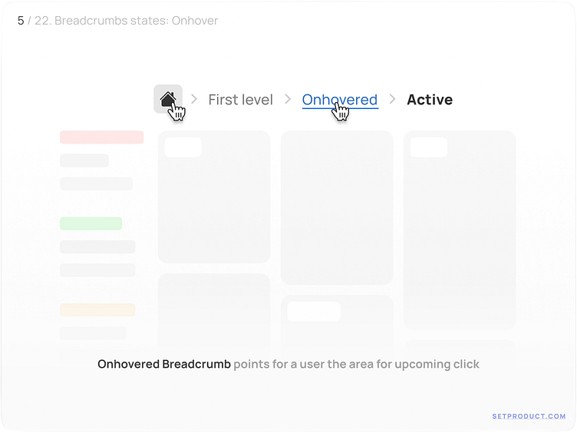577x433 pixels.
Task: Click the Home icon breadcrumb
Action: (x=168, y=99)
